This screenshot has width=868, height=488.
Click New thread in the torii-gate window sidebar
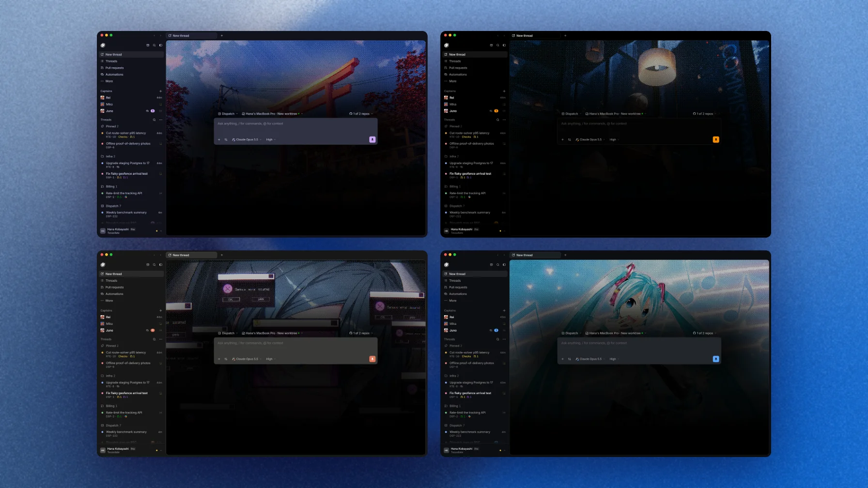coord(131,54)
